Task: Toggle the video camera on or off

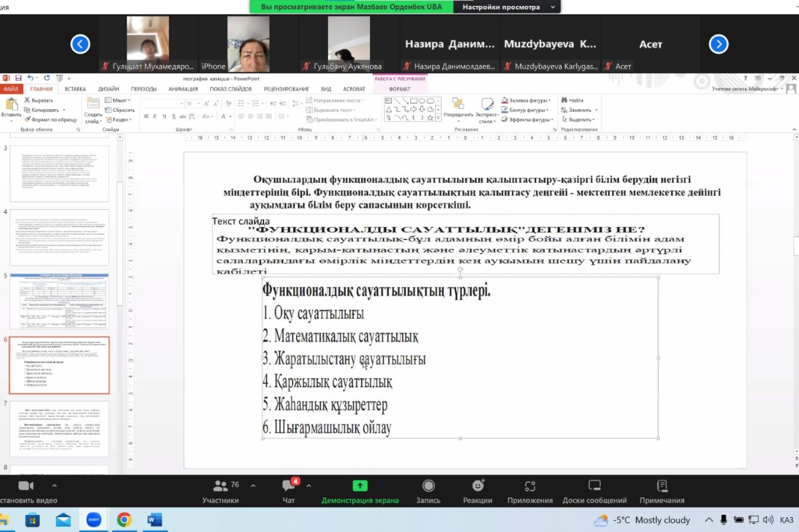Action: 25,486
